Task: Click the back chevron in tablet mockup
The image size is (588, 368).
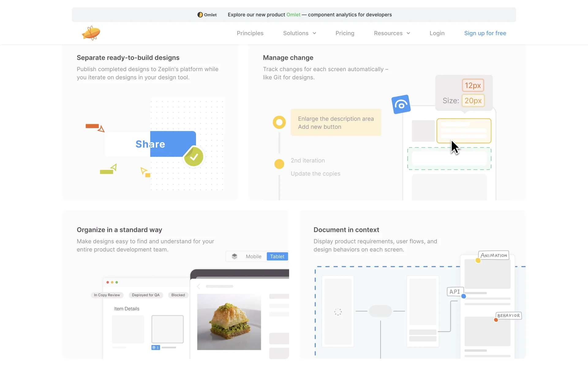Action: pyautogui.click(x=198, y=286)
